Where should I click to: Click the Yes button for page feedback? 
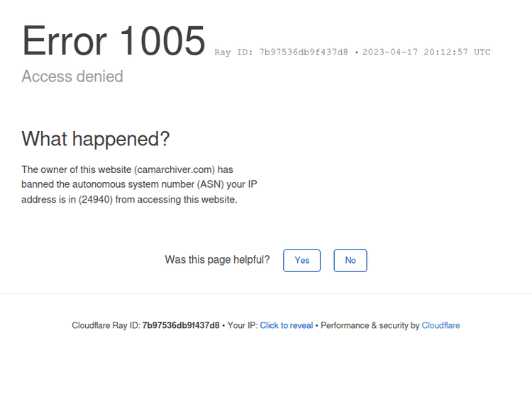[x=301, y=260]
